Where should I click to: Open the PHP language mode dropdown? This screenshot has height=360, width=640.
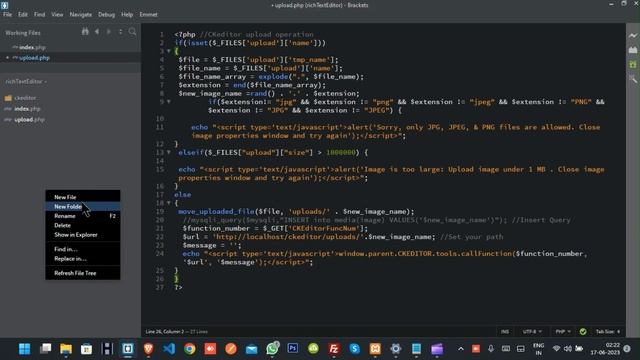563,331
